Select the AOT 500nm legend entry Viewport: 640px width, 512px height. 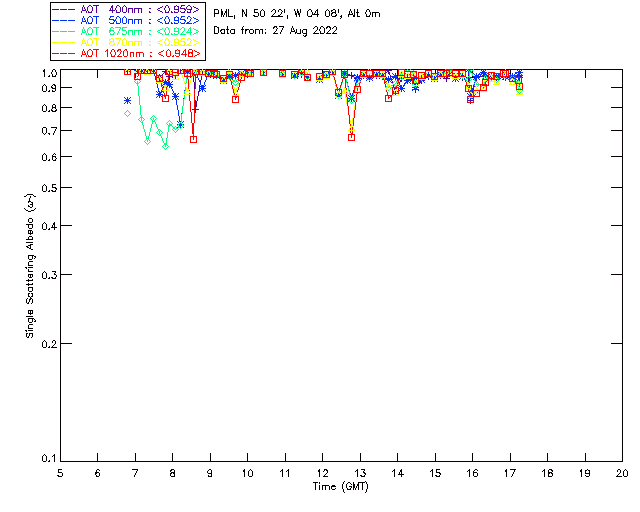tap(126, 20)
